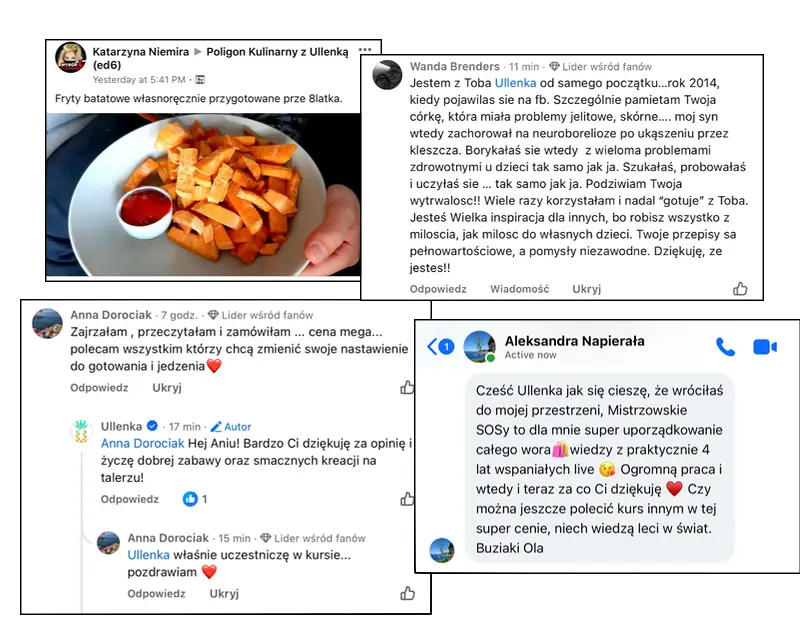800x640 pixels.
Task: Click Ukryj under Wanda's comment
Action: (586, 289)
